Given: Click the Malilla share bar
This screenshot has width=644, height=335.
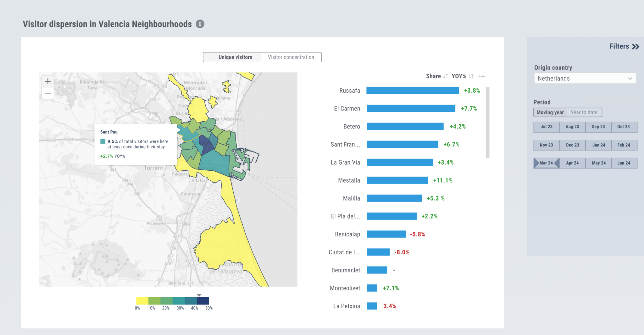Looking at the screenshot, I should pyautogui.click(x=394, y=198).
